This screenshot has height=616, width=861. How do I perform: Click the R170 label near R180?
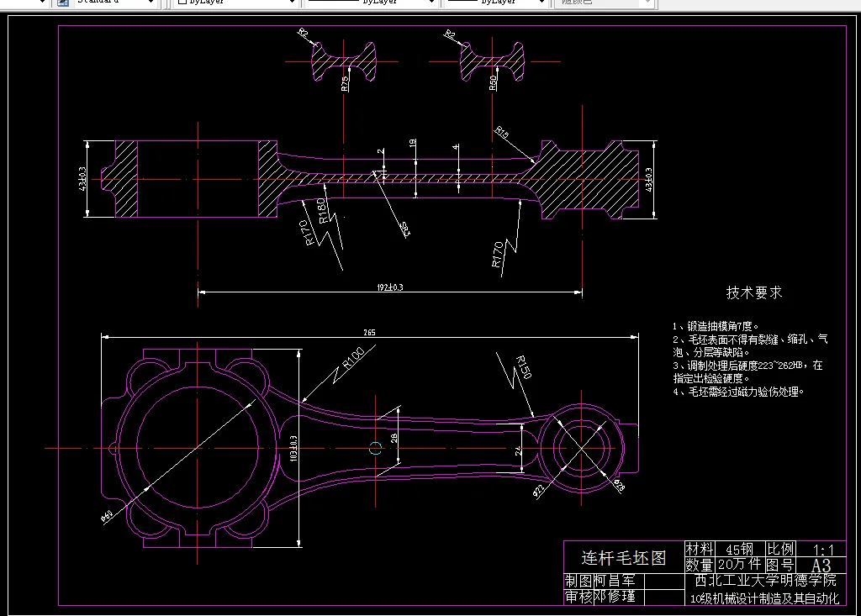(x=307, y=232)
